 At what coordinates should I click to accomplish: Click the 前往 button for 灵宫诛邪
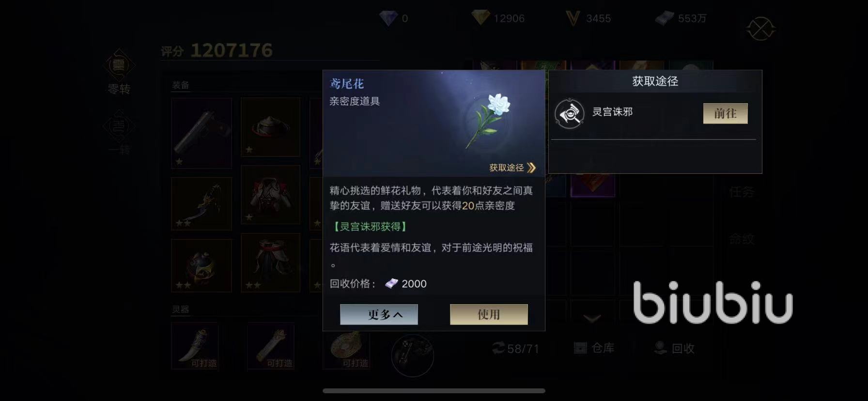pos(725,113)
